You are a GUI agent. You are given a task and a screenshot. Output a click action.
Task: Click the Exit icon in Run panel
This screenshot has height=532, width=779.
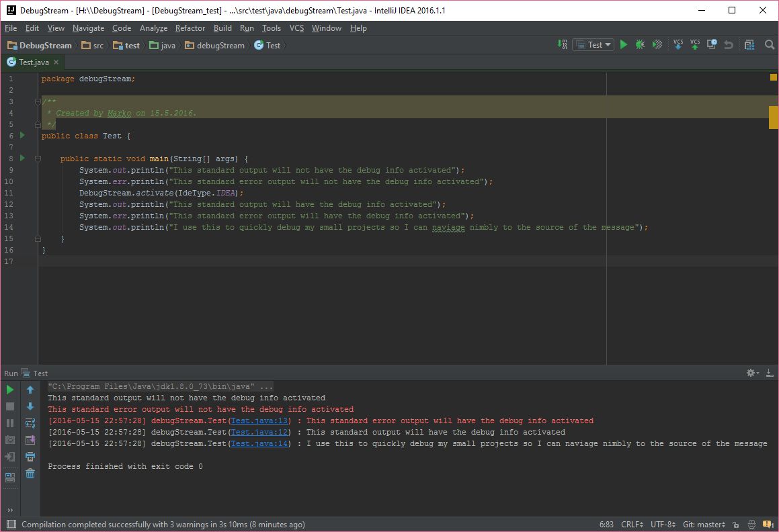coord(10,457)
